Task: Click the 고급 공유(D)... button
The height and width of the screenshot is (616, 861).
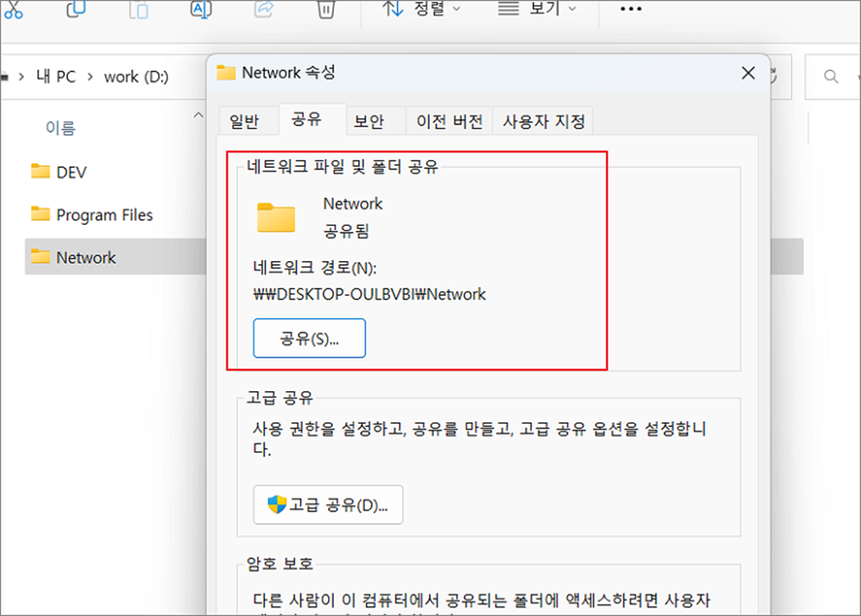Action: tap(328, 505)
